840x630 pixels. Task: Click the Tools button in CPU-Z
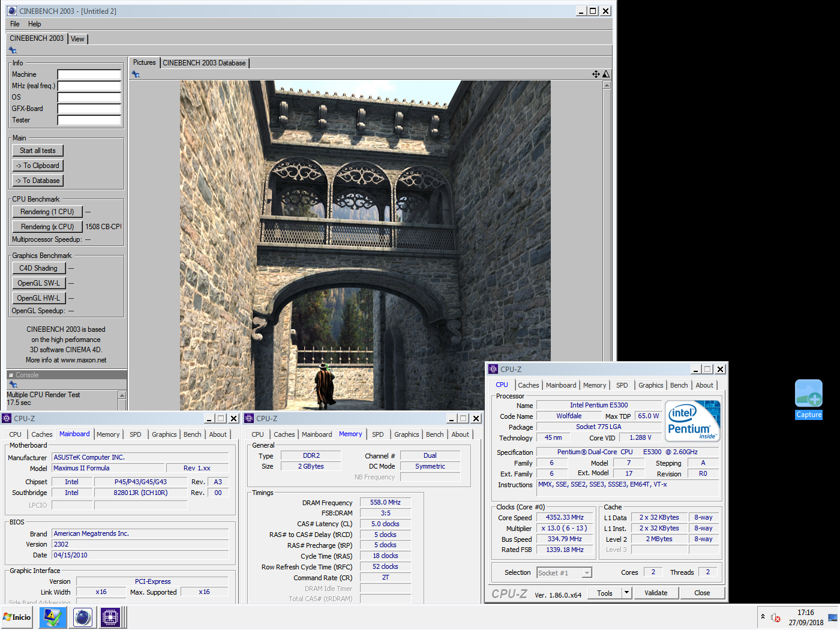[605, 593]
